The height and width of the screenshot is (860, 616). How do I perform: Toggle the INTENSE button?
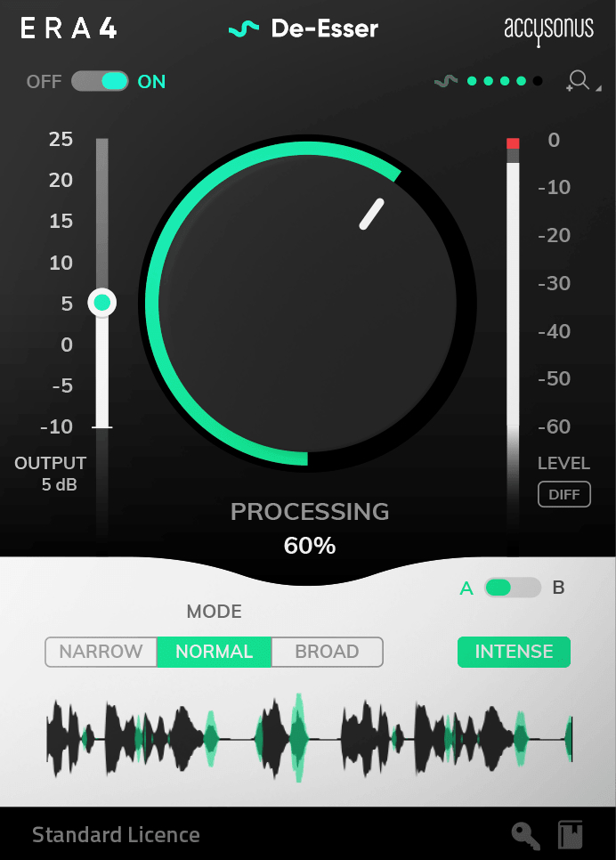tap(514, 652)
